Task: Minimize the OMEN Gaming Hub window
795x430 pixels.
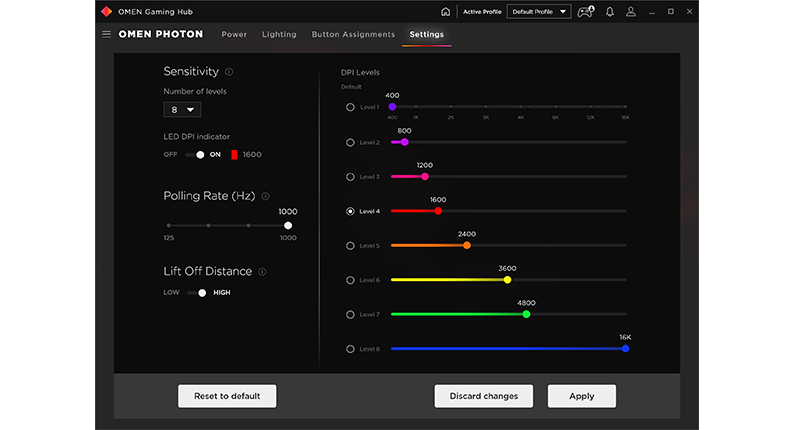Action: coord(652,12)
